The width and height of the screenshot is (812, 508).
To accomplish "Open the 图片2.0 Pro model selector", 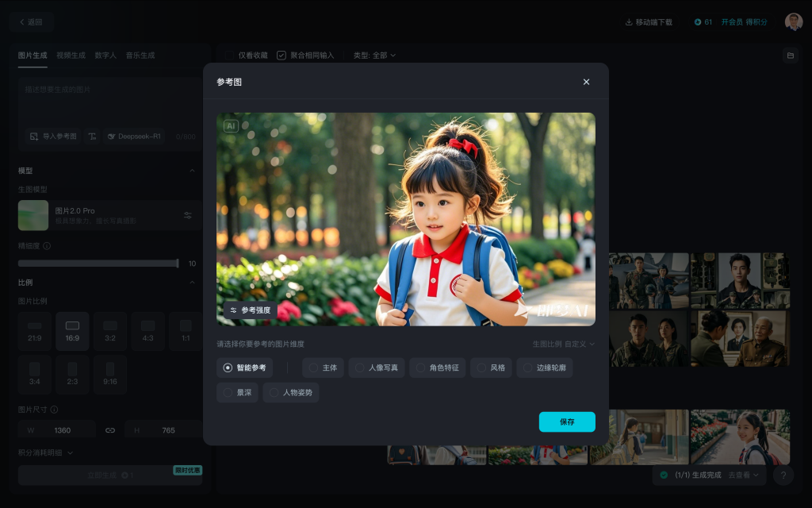I will (109, 215).
